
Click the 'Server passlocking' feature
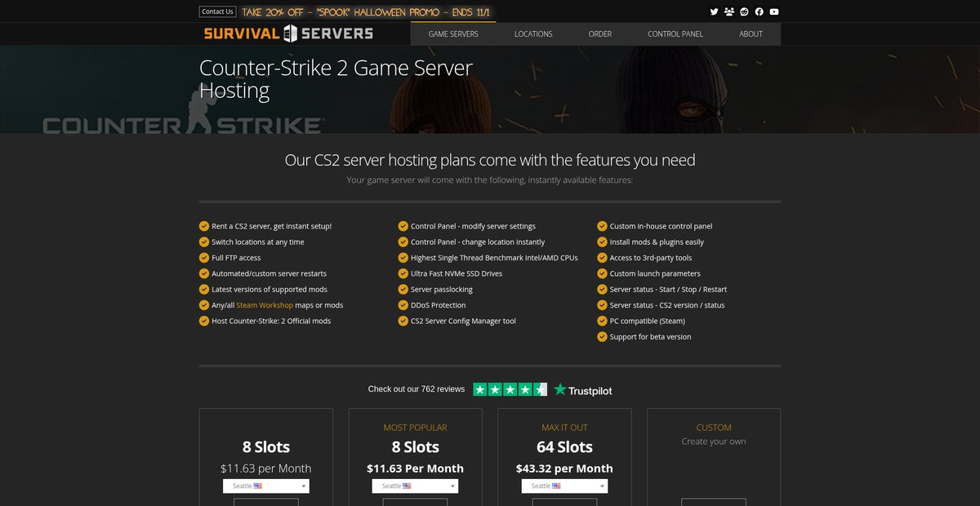click(x=442, y=290)
